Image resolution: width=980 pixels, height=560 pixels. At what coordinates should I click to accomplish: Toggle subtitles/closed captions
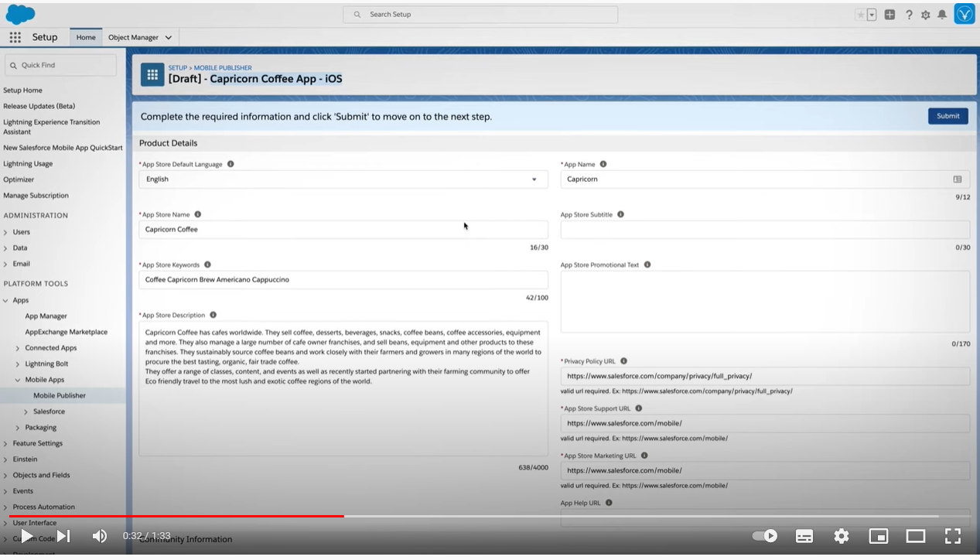coord(804,536)
